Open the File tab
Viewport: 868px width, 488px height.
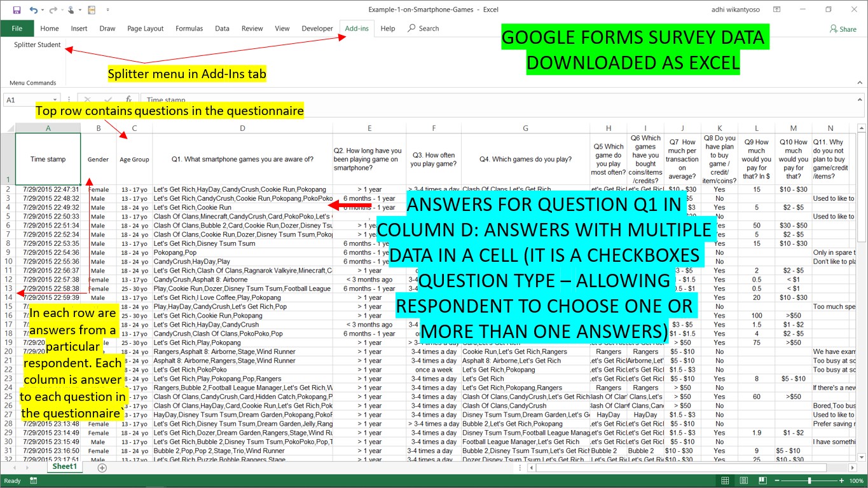tap(17, 29)
